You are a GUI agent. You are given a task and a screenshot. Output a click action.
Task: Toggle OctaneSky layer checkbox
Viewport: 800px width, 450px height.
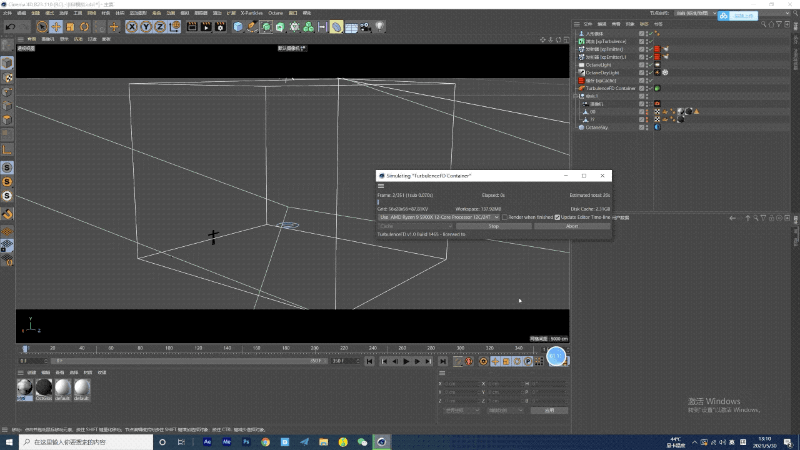(x=642, y=127)
